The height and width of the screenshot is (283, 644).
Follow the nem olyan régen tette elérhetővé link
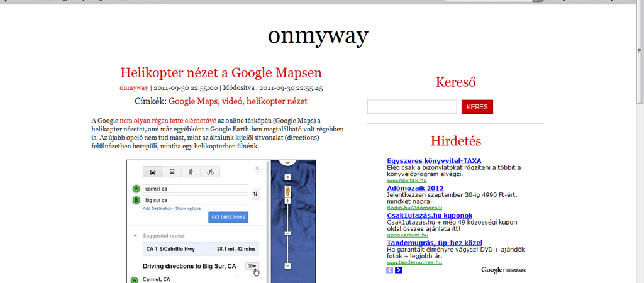[168, 121]
